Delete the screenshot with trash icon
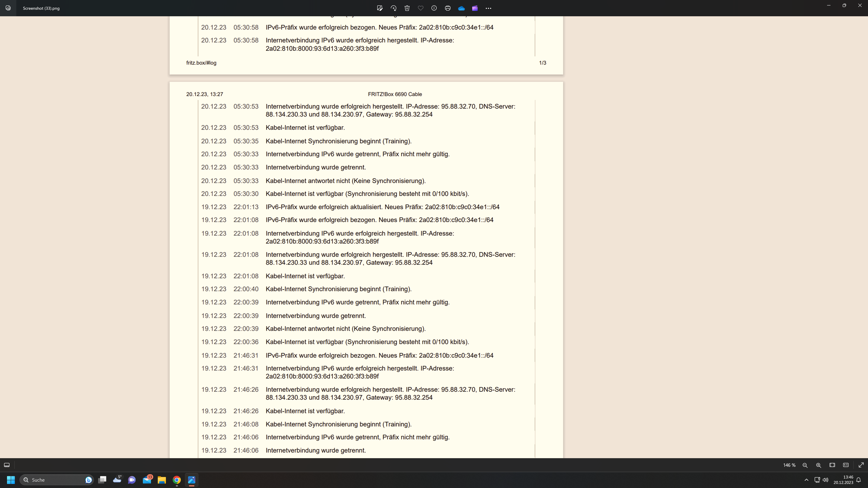This screenshot has height=488, width=868. (x=407, y=8)
